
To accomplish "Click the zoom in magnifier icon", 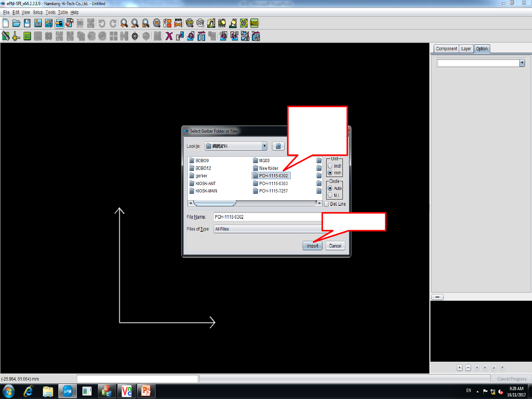I will tap(124, 23).
